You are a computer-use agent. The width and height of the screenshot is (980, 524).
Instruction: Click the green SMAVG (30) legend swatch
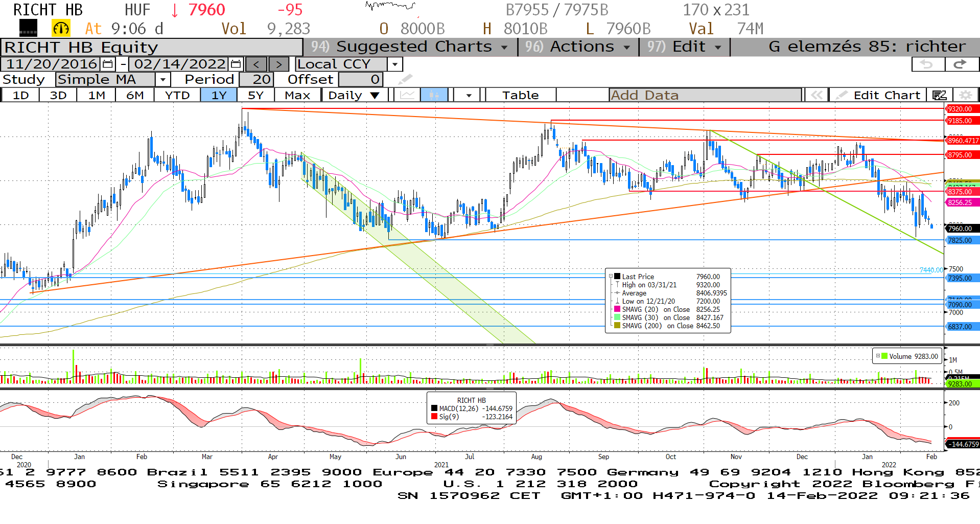pos(617,317)
